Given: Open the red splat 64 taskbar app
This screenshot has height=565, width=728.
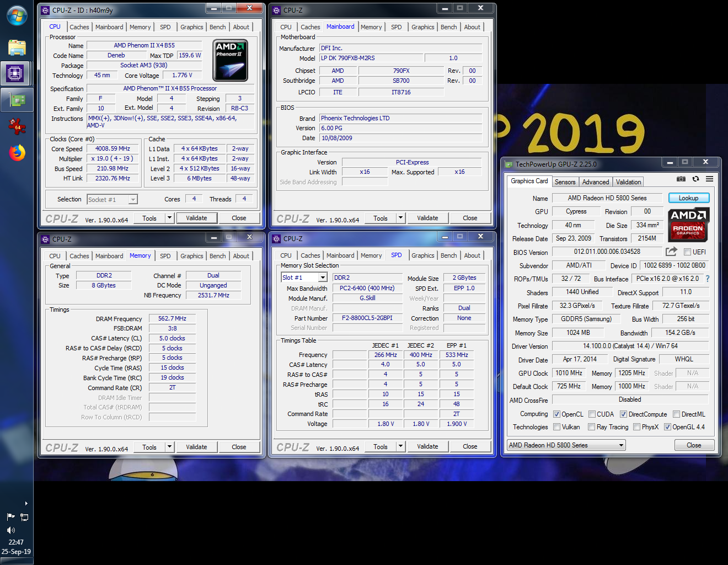Looking at the screenshot, I should pyautogui.click(x=17, y=126).
